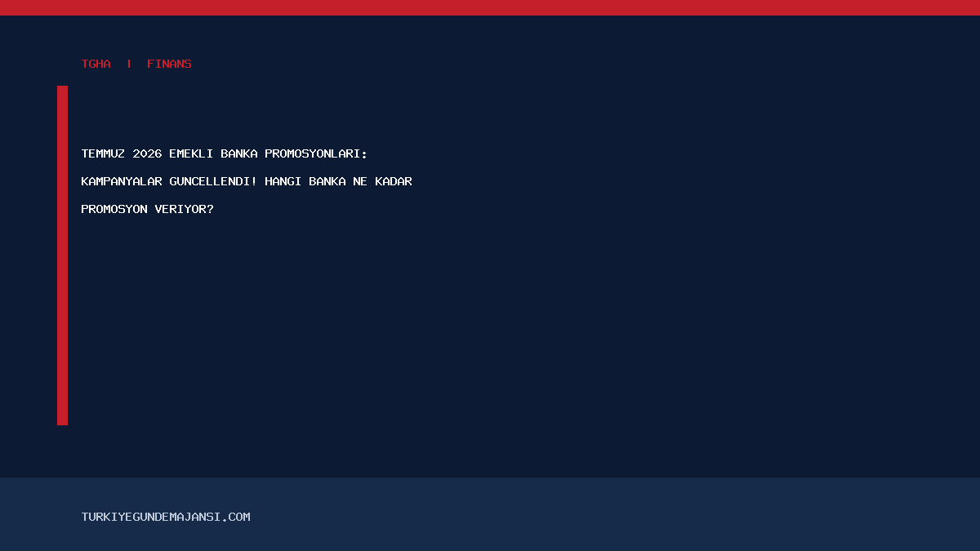Click the separator between TGHA and FINANS
Image resolution: width=980 pixels, height=551 pixels.
tap(129, 64)
